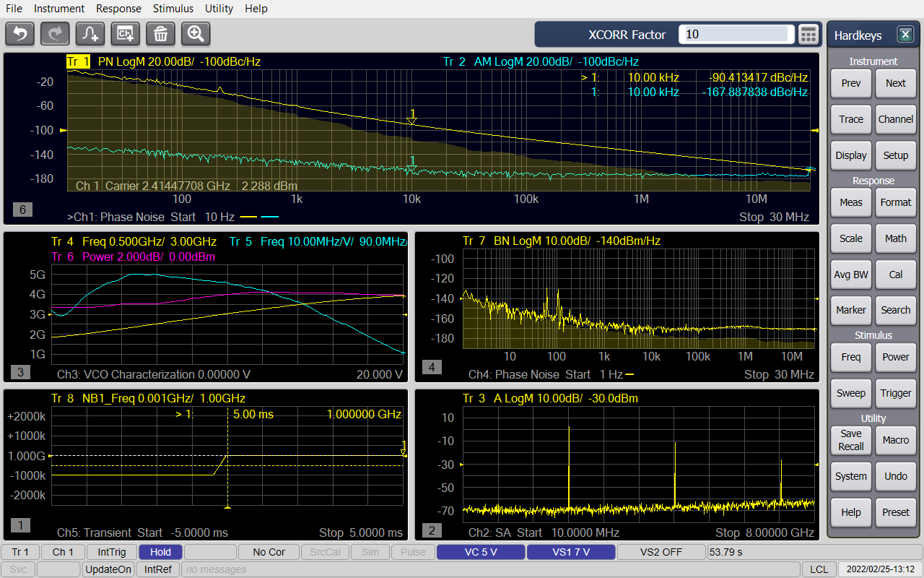Open the Stimulus menu
The width and height of the screenshot is (924, 578).
173,8
